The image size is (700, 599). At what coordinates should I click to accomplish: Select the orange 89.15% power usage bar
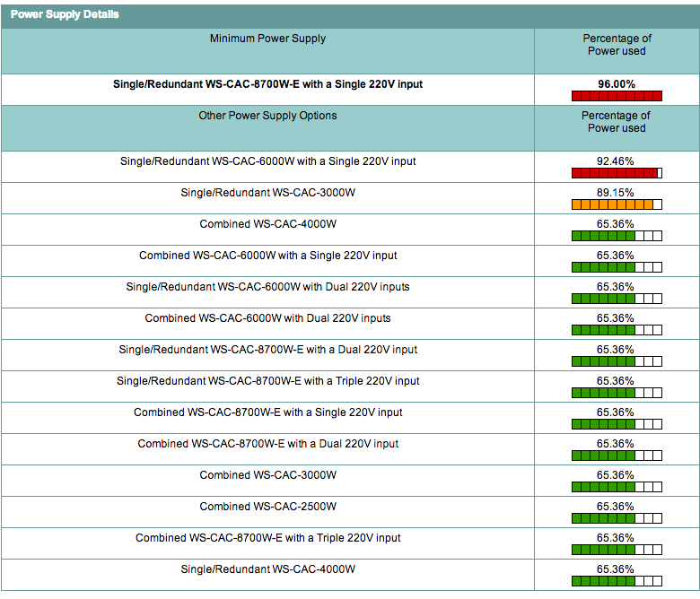tap(616, 204)
